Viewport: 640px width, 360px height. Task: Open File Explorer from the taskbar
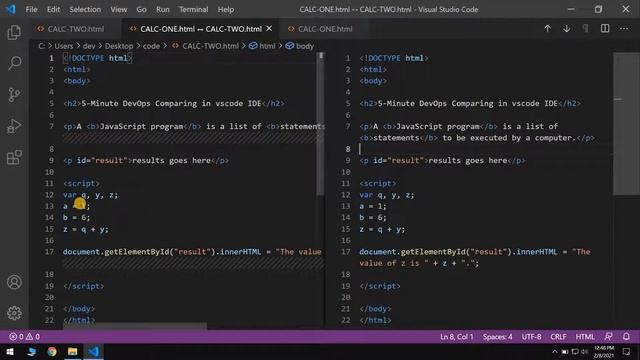(x=73, y=351)
